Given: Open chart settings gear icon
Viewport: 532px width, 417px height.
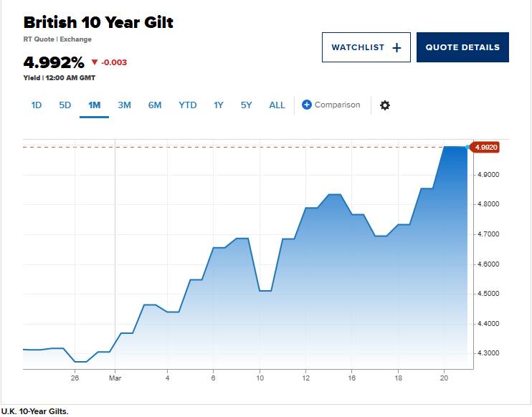Looking at the screenshot, I should (x=385, y=105).
